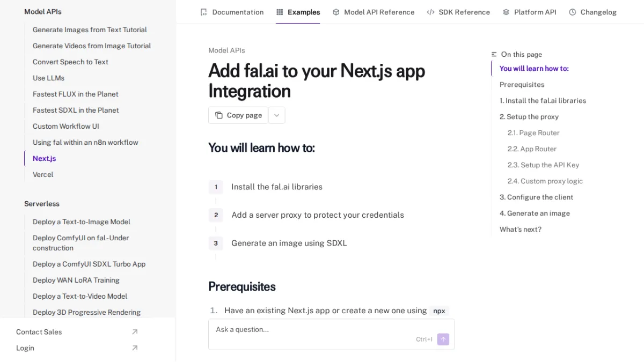Open Deploy a Text-to-Video Model

coord(80,296)
